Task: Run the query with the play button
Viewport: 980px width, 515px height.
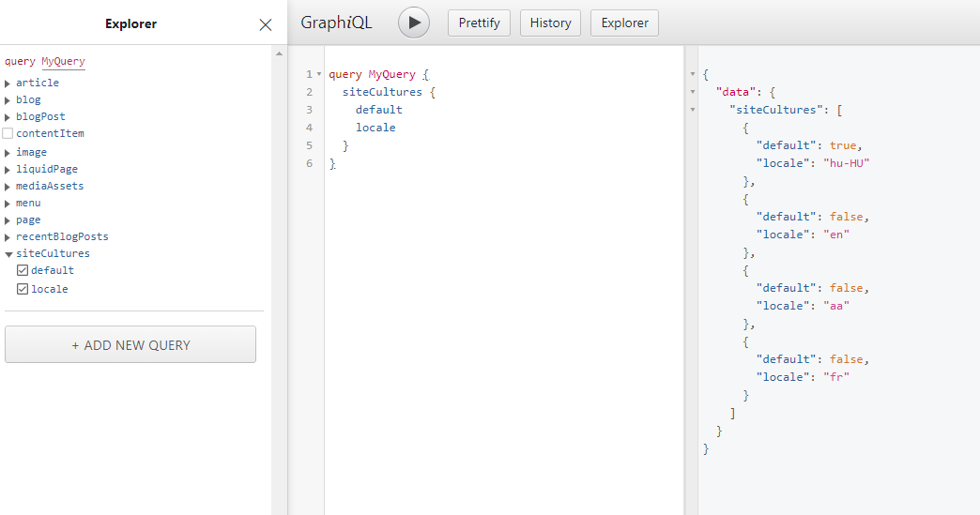Action: [x=414, y=23]
